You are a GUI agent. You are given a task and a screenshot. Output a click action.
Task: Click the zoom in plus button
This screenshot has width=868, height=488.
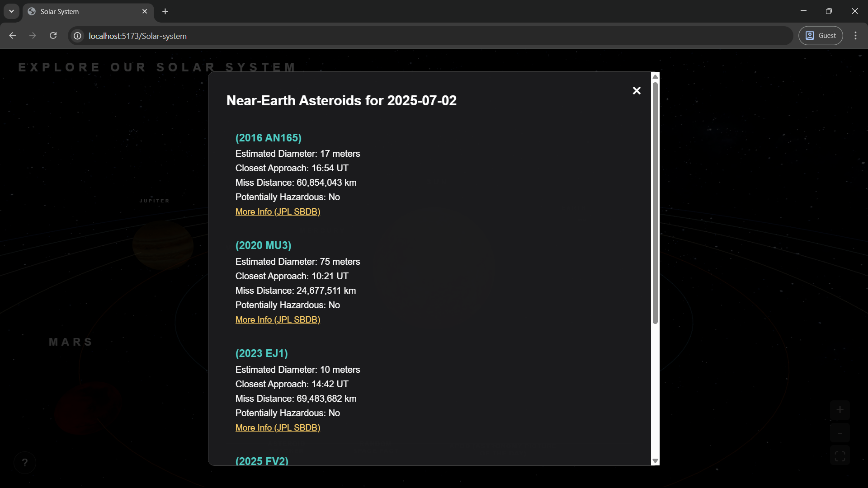point(840,410)
